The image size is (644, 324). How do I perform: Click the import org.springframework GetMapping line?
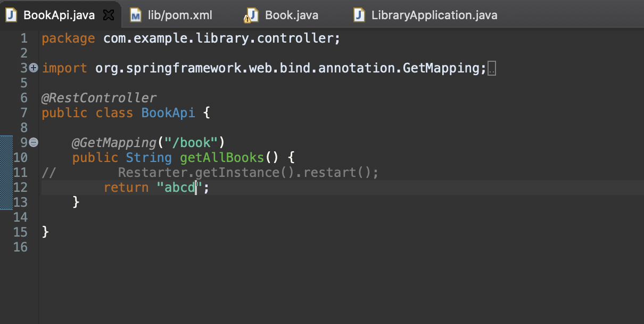265,68
